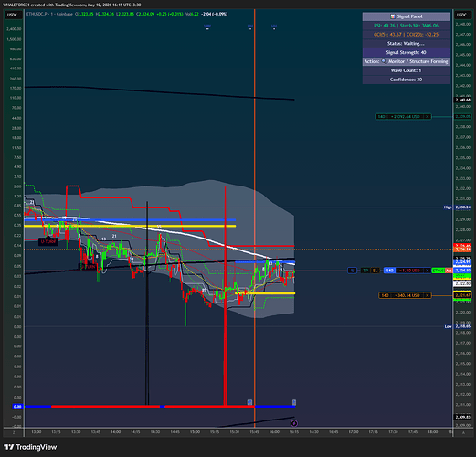Open USDC currency selector on left scale
Viewport: 476px width, 457px height.
click(13, 15)
